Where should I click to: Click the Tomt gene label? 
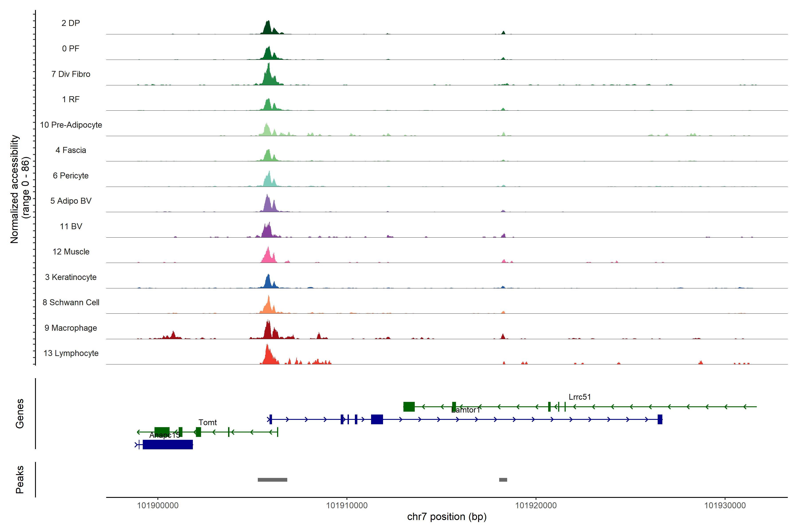pyautogui.click(x=207, y=422)
